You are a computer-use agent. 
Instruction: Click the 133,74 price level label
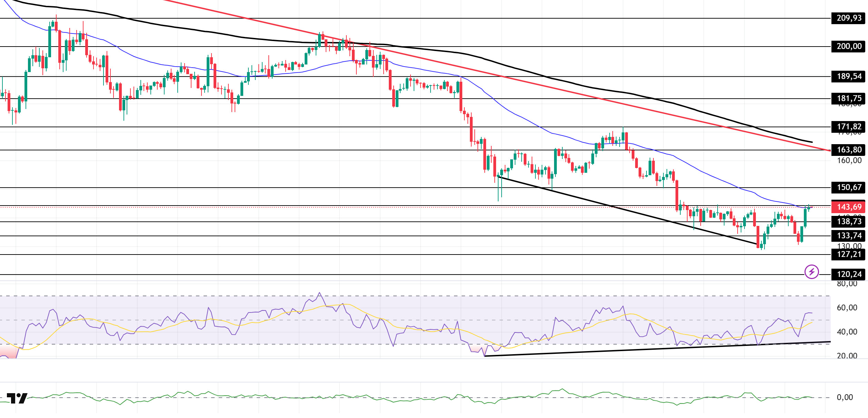point(849,236)
